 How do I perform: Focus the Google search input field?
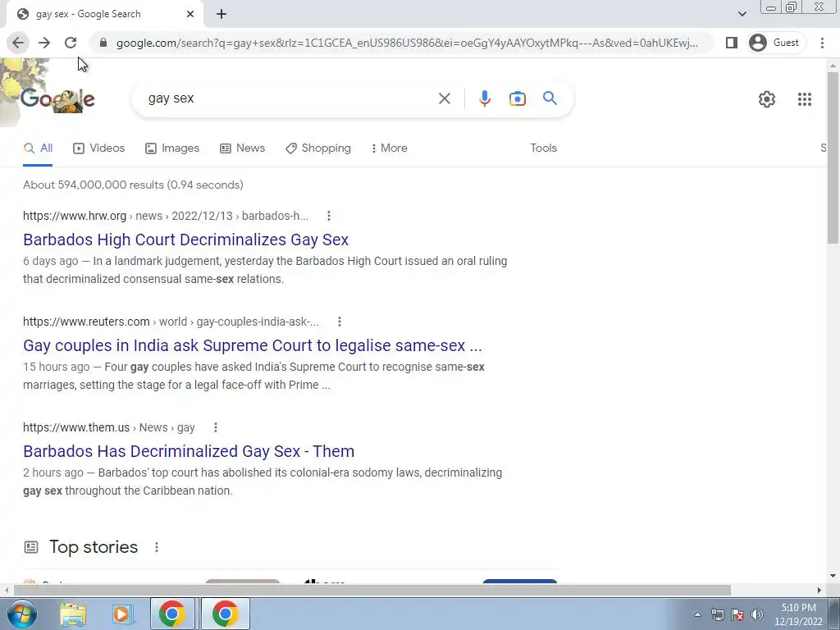(290, 98)
